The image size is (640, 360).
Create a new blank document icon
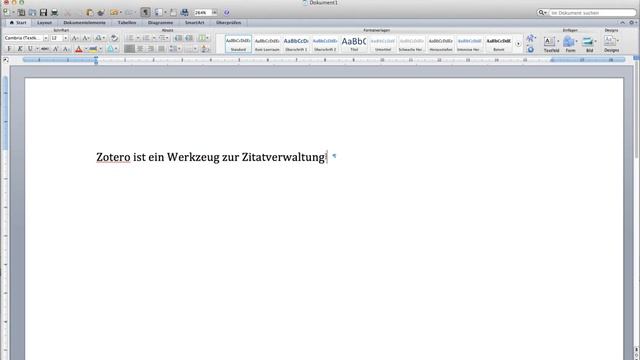5,13
